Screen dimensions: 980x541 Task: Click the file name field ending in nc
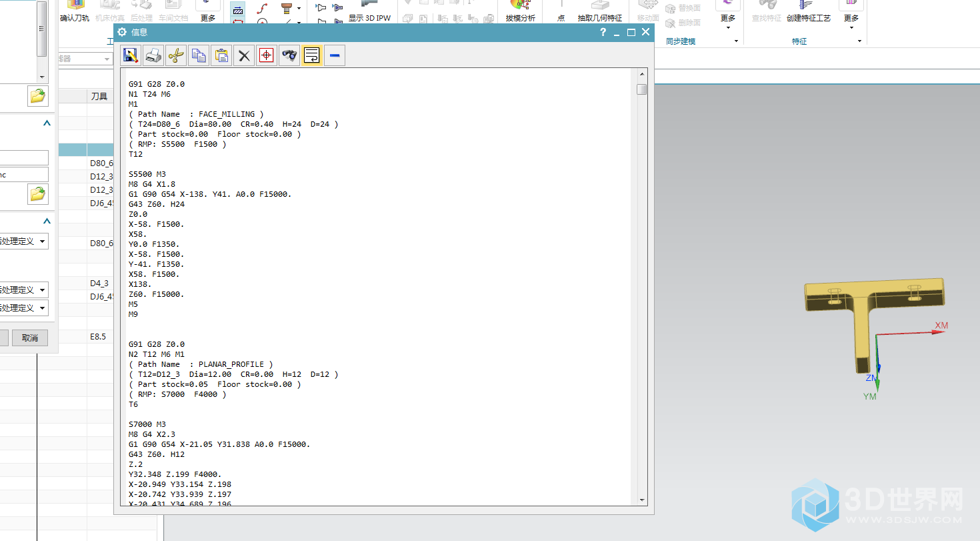[24, 175]
